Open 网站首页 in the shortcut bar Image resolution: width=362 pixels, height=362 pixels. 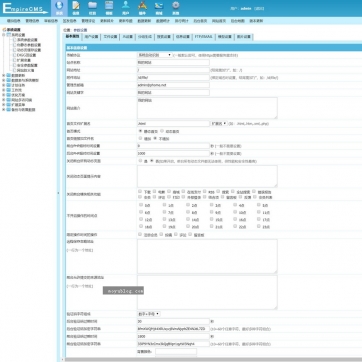pyautogui.click(x=219, y=21)
